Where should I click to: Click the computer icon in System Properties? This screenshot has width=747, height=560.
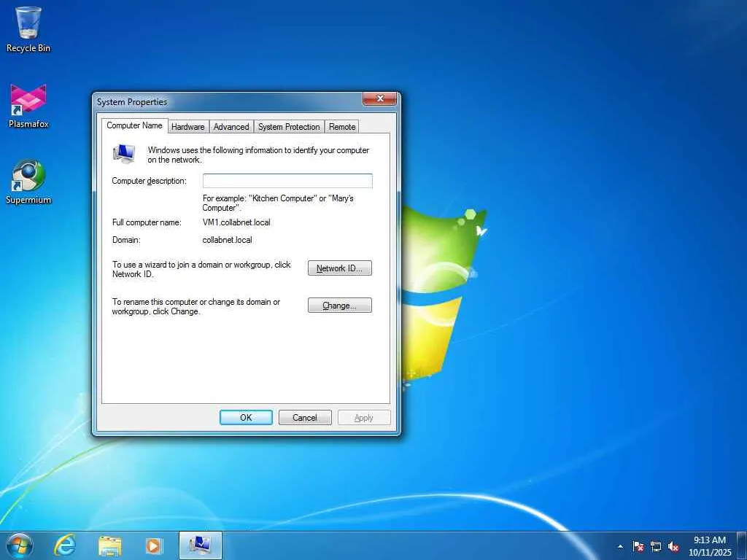124,154
